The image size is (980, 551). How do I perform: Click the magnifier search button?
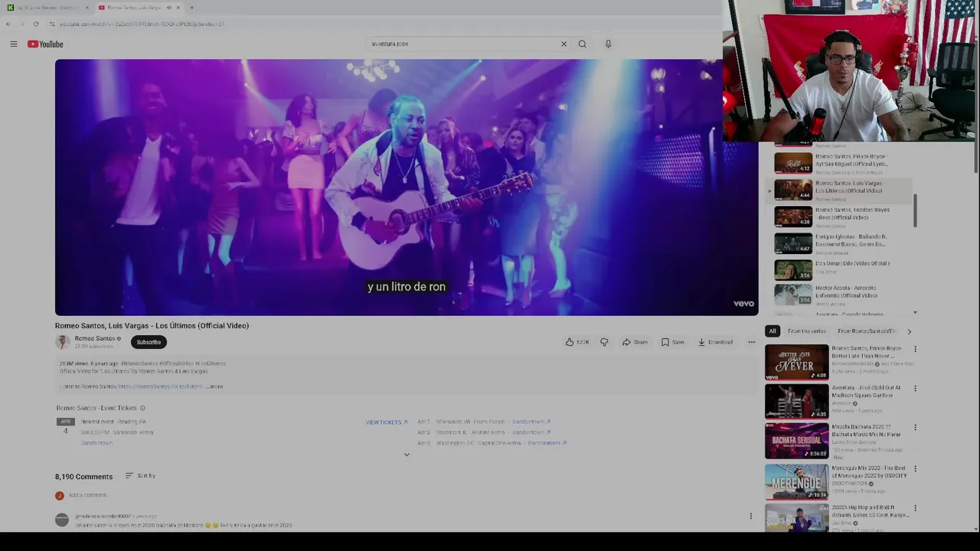(582, 44)
